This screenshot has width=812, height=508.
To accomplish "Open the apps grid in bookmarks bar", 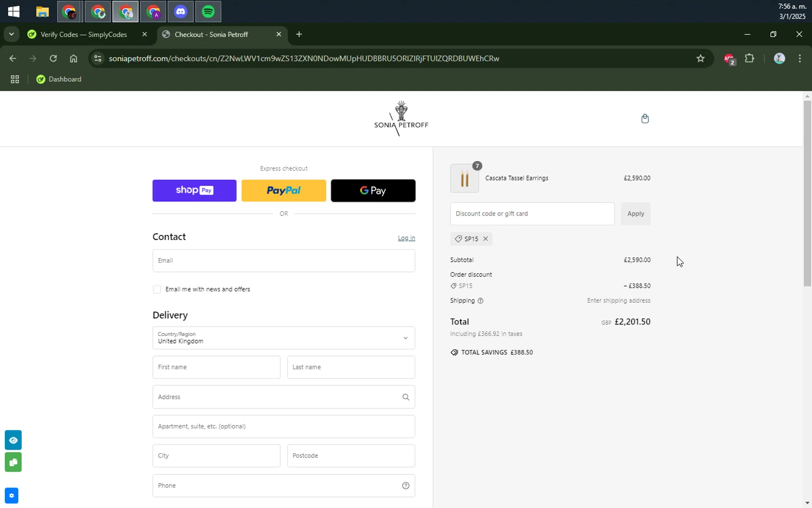I will click(15, 79).
